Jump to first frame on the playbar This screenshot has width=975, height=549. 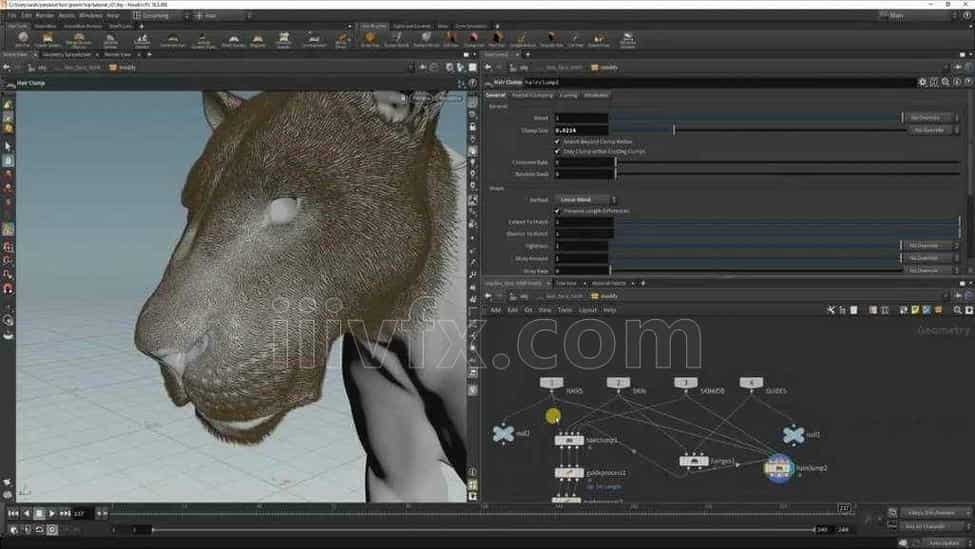click(x=13, y=514)
